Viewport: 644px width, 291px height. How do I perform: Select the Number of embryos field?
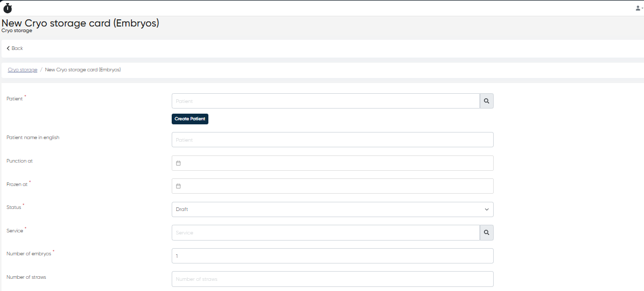point(332,256)
